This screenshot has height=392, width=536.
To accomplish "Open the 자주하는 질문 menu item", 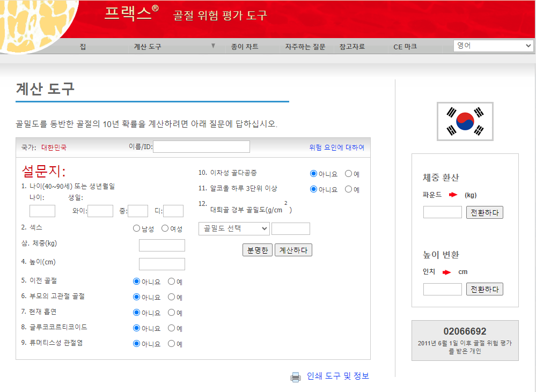I will coord(305,47).
